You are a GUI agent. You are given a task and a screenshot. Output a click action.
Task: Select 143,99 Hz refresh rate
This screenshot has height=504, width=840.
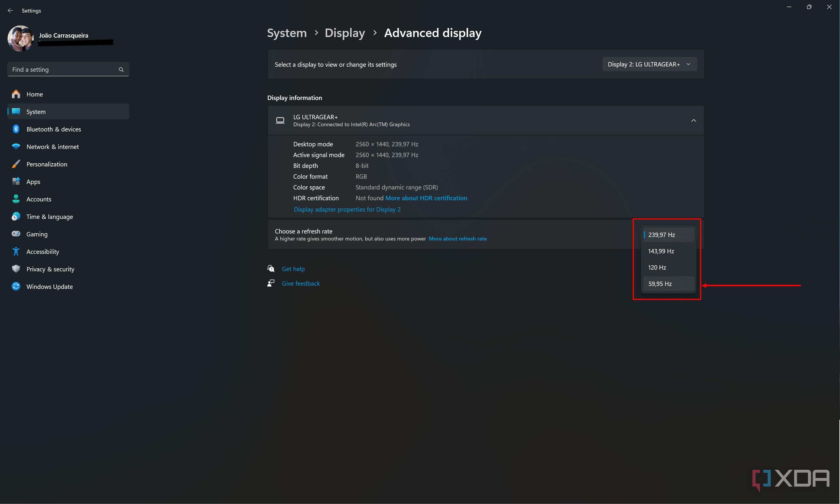[x=669, y=251]
